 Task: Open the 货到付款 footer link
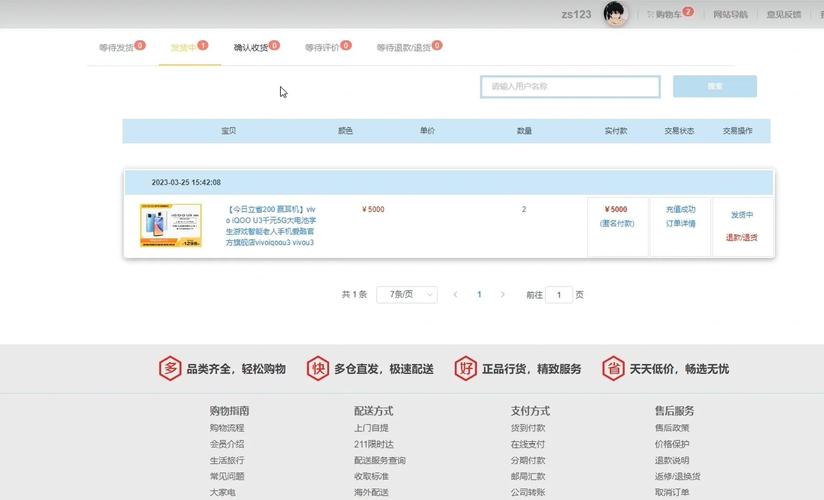tap(528, 428)
